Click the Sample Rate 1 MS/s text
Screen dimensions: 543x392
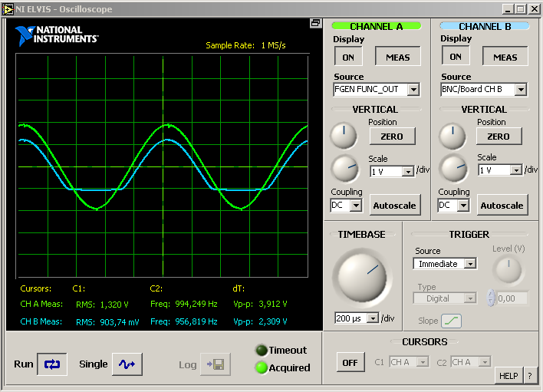(245, 45)
